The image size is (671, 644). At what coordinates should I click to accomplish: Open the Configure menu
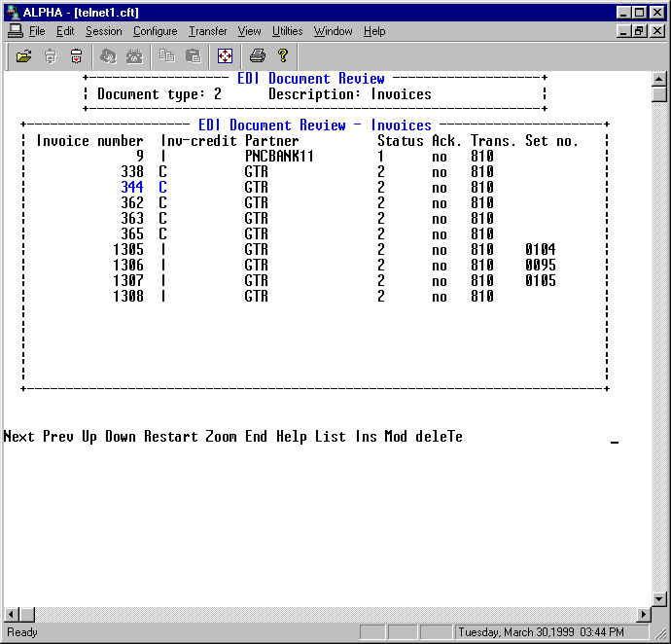coord(155,31)
